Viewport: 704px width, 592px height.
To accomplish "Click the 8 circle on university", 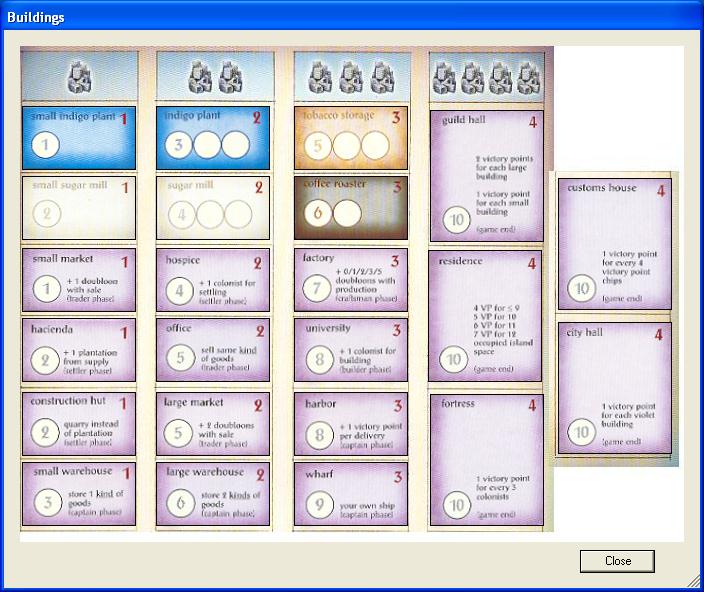I will (320, 360).
